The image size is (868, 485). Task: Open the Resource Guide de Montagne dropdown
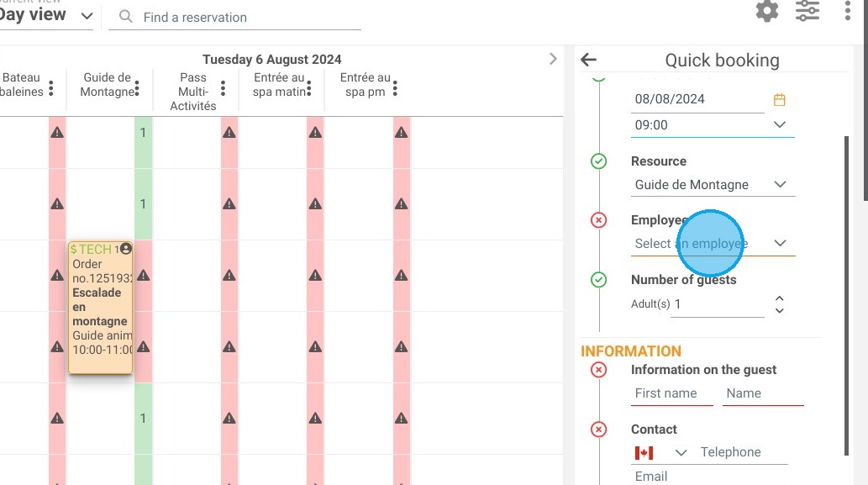pyautogui.click(x=713, y=185)
